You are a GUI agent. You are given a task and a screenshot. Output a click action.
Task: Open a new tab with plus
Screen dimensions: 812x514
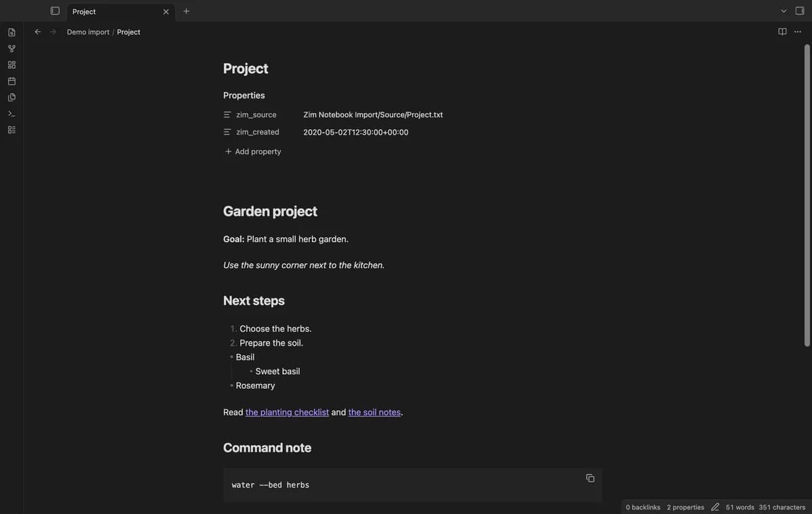coord(186,11)
